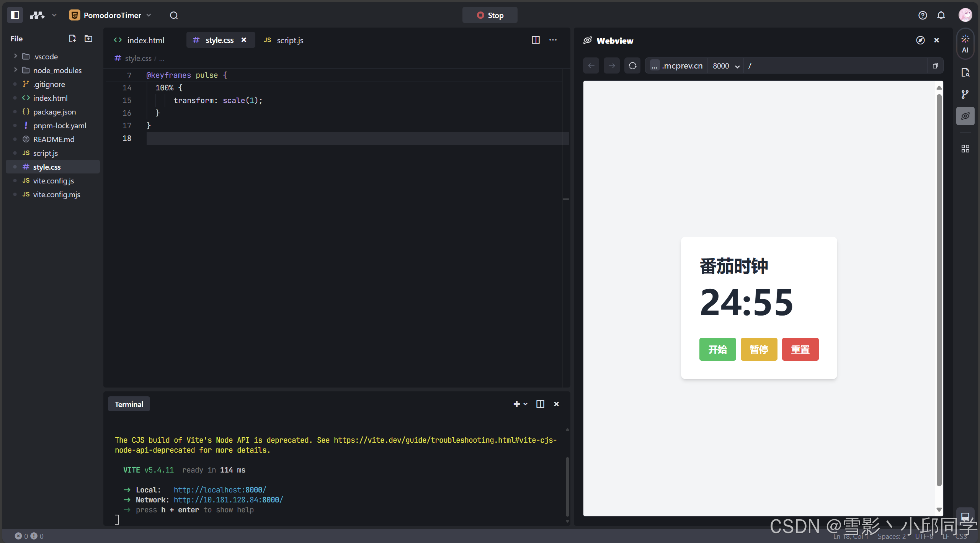Image resolution: width=980 pixels, height=543 pixels.
Task: Open the AI assistant sidebar icon
Action: [x=965, y=44]
